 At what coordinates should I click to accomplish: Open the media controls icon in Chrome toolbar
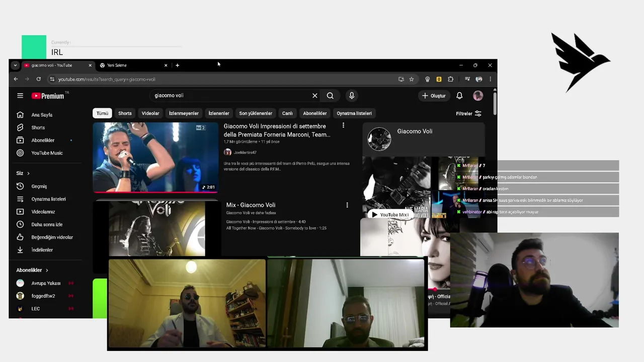(467, 79)
